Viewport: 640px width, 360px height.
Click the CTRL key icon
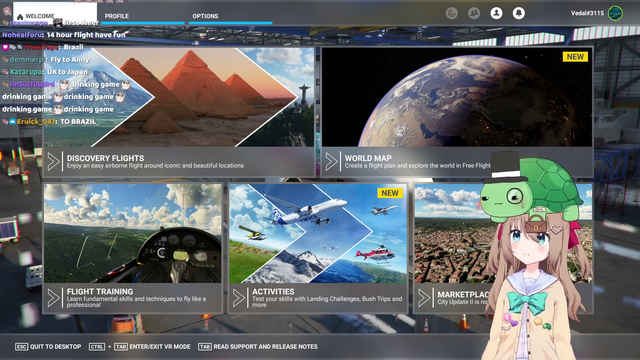click(x=97, y=347)
